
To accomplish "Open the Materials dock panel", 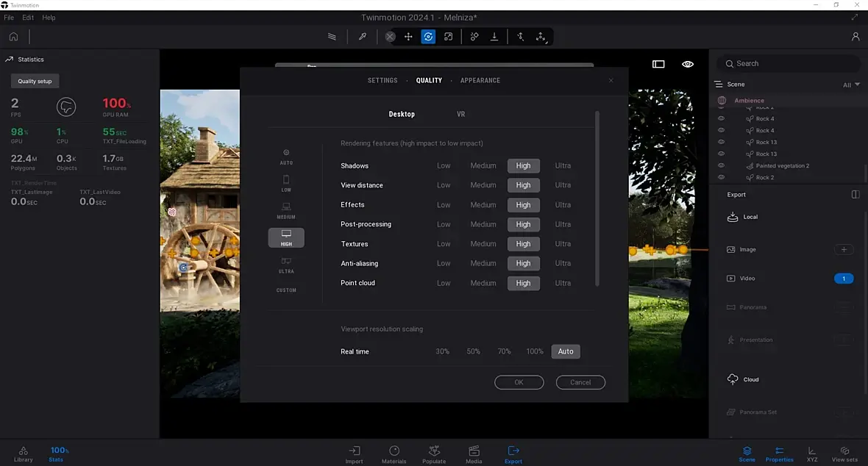I will 394,454.
